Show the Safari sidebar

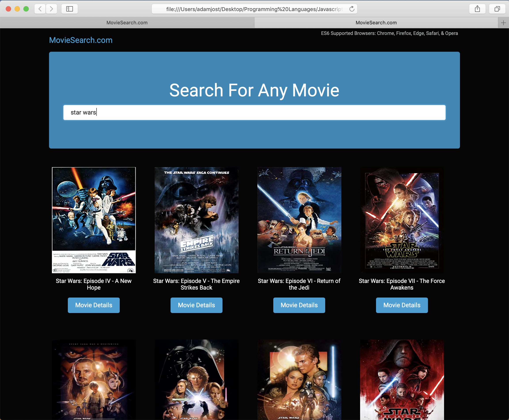(70, 9)
